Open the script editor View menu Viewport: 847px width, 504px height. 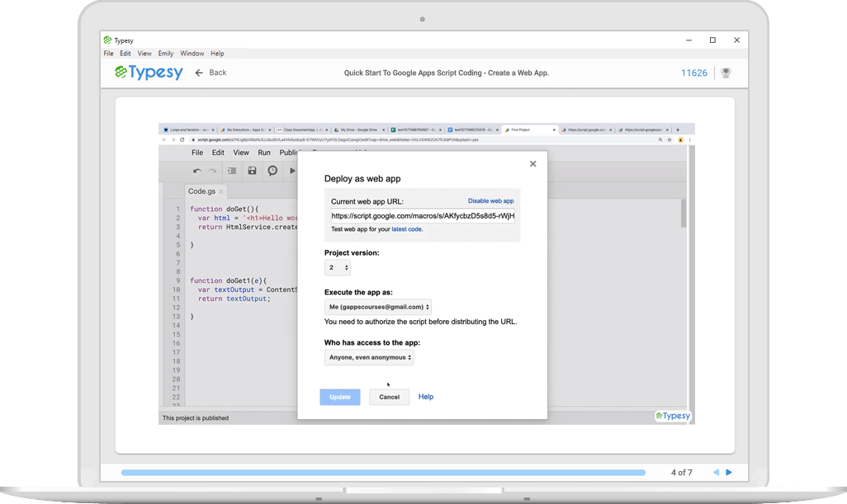point(241,153)
